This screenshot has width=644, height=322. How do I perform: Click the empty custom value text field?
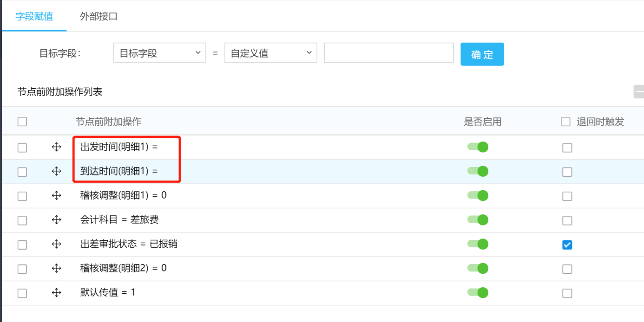(388, 53)
